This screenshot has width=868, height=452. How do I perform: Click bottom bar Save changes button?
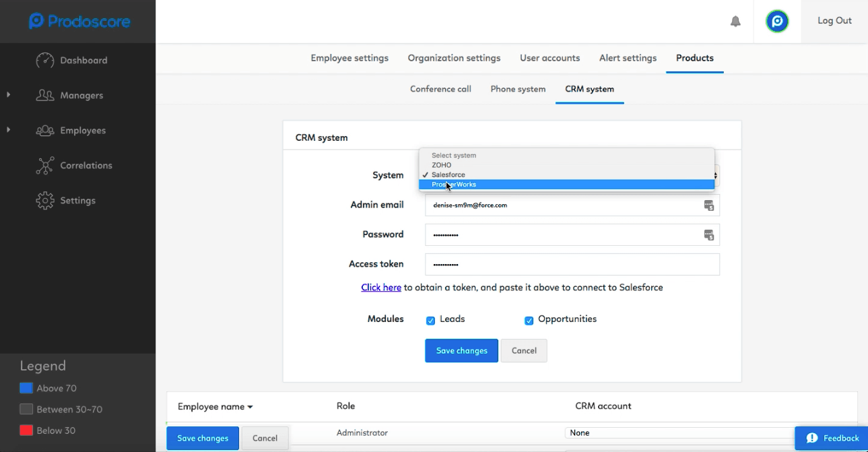point(203,439)
